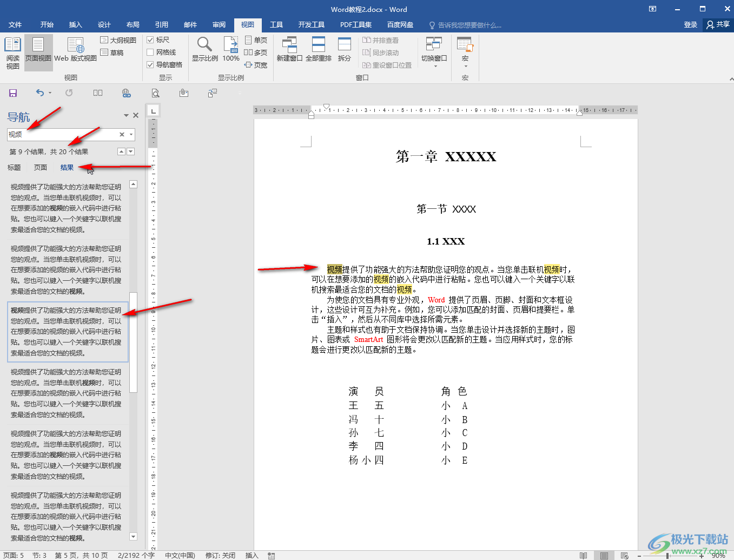The height and width of the screenshot is (560, 734).
Task: Open the Switch Windows (切换窗口) dropdown
Action: [434, 52]
